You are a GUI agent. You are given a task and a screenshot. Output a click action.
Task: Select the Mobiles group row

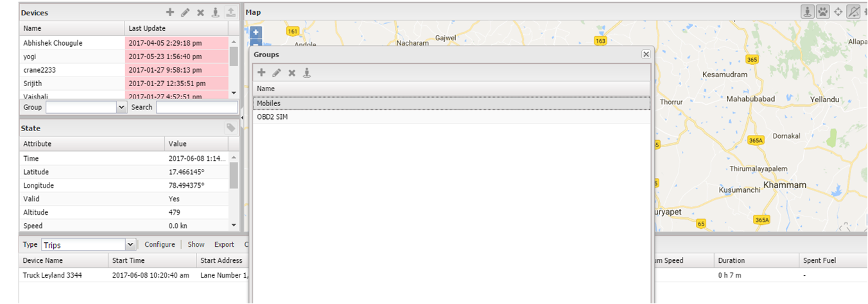tap(452, 103)
